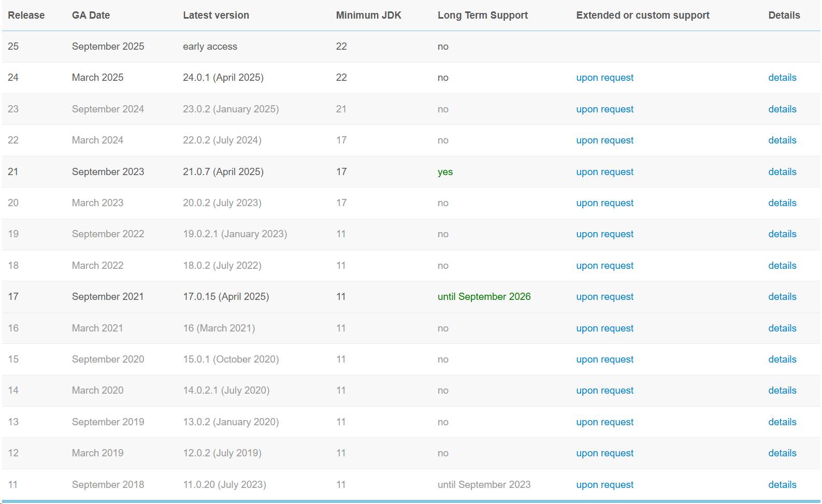This screenshot has height=504, width=822.
Task: Select the 'until September 2026' cell text
Action: point(484,297)
